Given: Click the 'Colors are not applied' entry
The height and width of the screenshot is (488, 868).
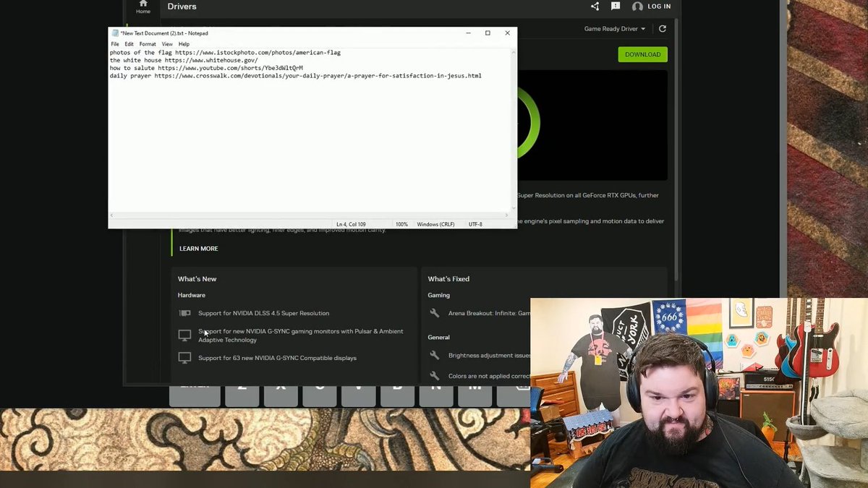Looking at the screenshot, I should coord(490,376).
